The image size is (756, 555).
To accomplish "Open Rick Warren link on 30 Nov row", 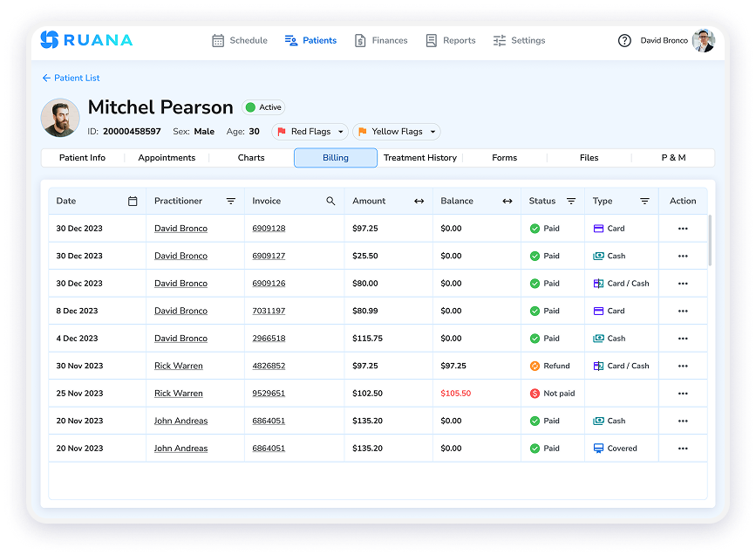I will click(x=179, y=367).
